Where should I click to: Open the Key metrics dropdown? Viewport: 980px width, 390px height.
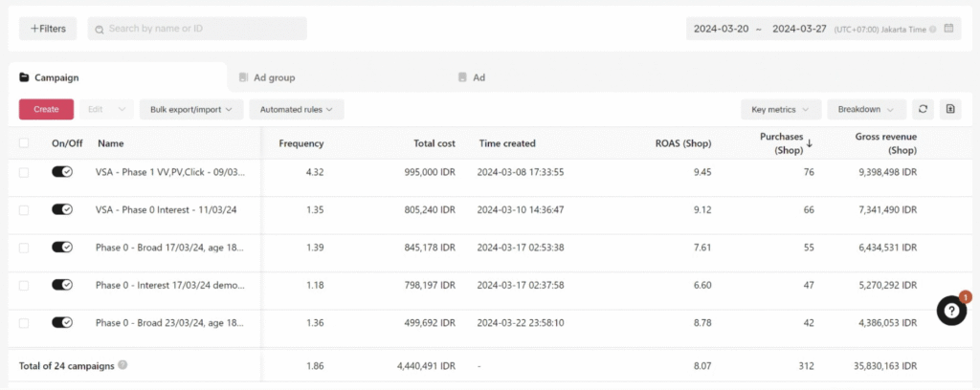click(780, 110)
